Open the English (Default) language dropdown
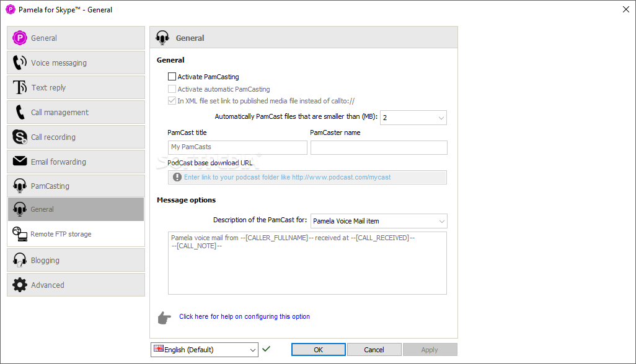The image size is (636, 364). coord(205,350)
